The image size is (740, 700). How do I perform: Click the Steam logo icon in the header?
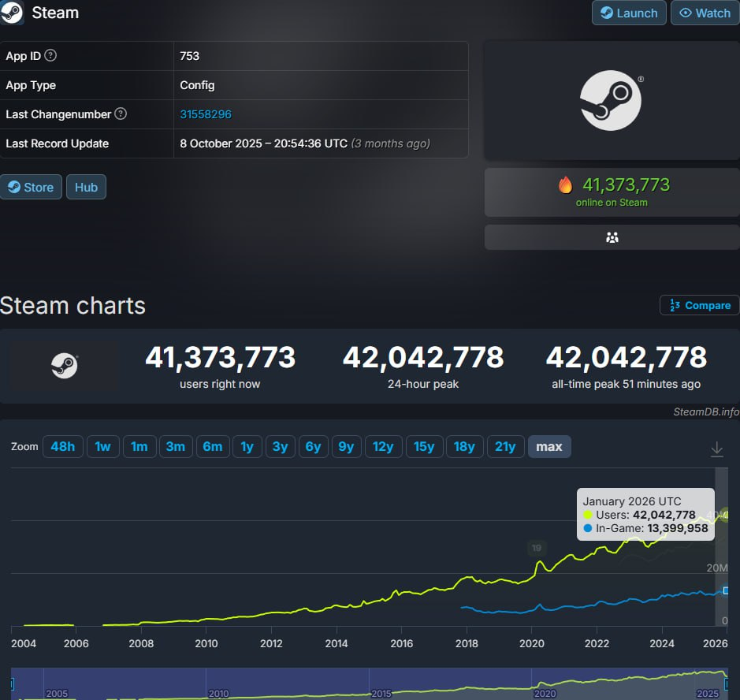(x=12, y=13)
